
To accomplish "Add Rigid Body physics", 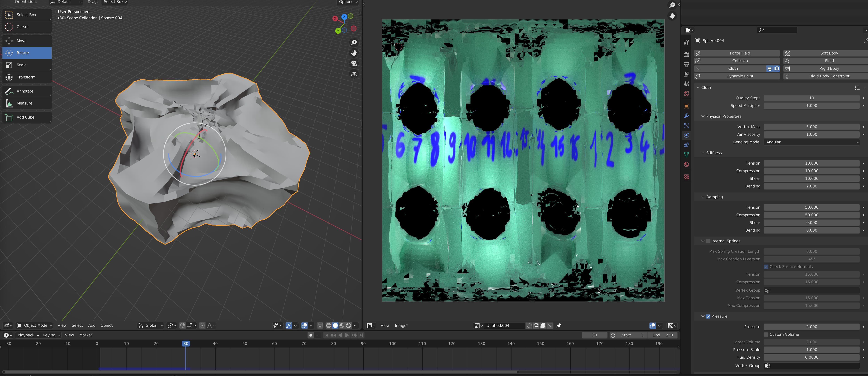I will [826, 69].
